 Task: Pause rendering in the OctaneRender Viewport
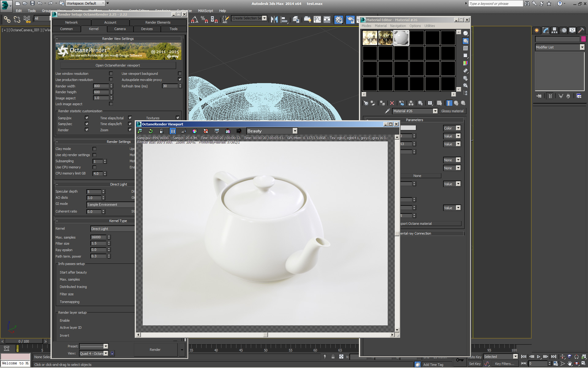pos(173,131)
